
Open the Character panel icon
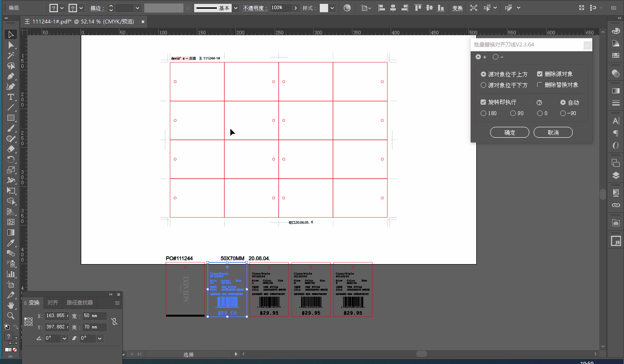point(616,121)
